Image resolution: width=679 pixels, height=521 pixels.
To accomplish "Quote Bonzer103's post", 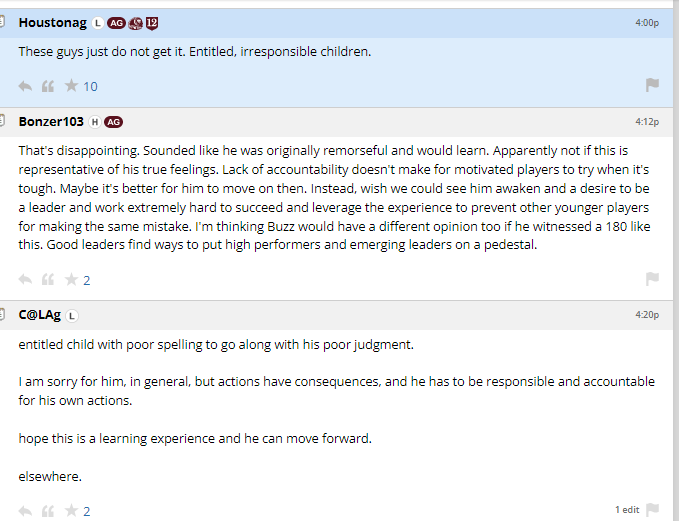I will (48, 280).
